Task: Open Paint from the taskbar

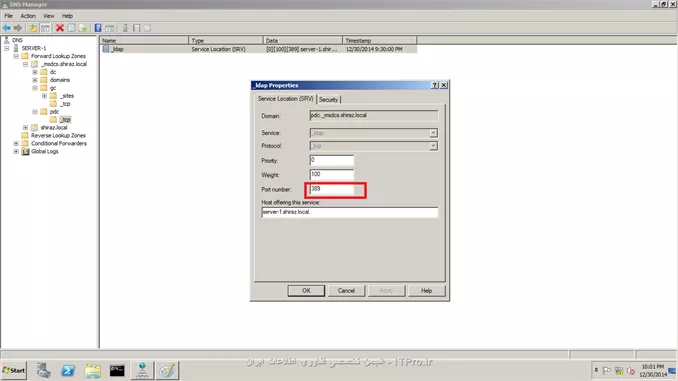Action: click(x=167, y=370)
